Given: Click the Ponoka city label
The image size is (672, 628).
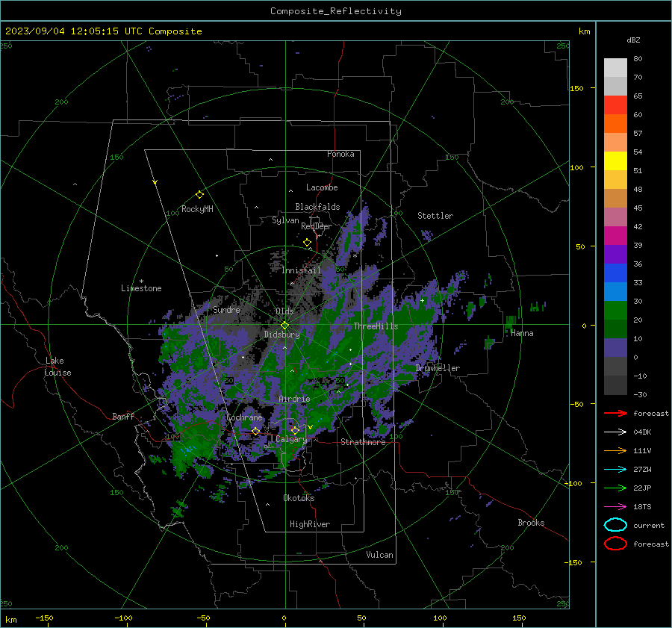Looking at the screenshot, I should point(340,154).
